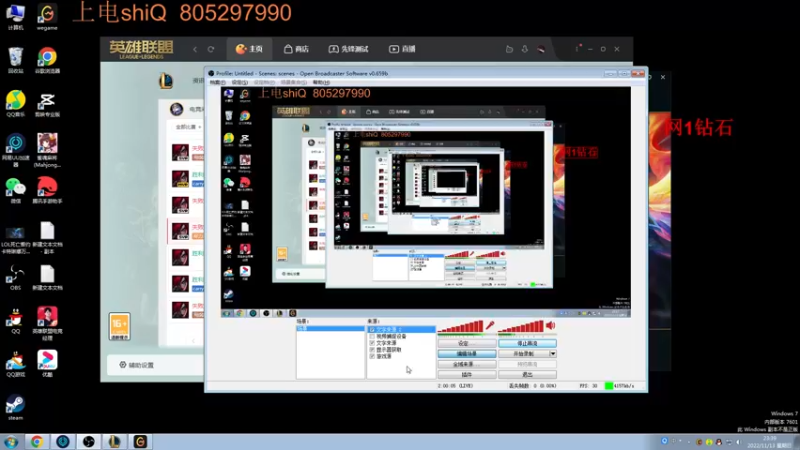Launch 网易UU加速器 from the desktop
Image resolution: width=800 pixels, height=450 pixels.
pos(16,150)
